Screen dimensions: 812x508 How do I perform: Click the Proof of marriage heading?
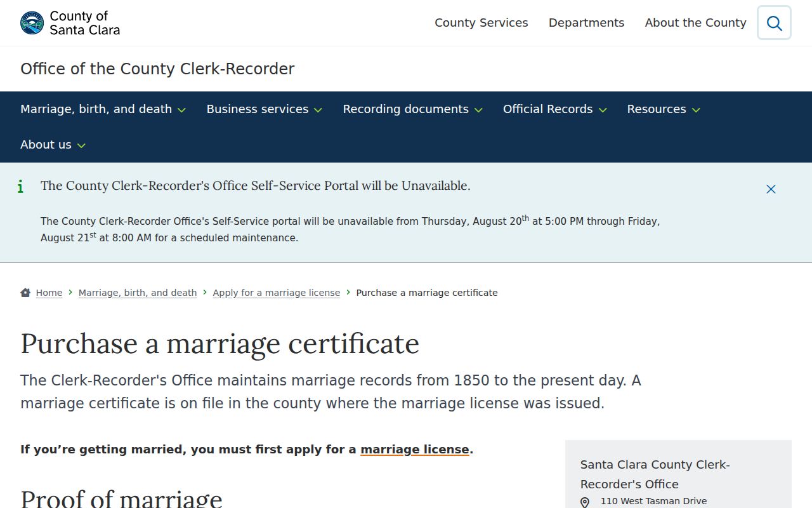pyautogui.click(x=121, y=498)
